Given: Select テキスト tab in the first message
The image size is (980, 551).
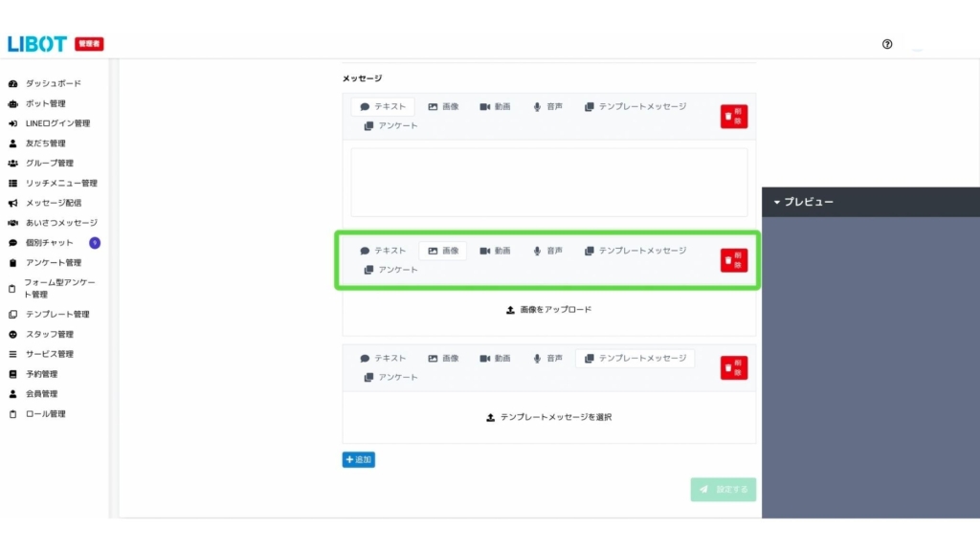Looking at the screenshot, I should tap(383, 107).
